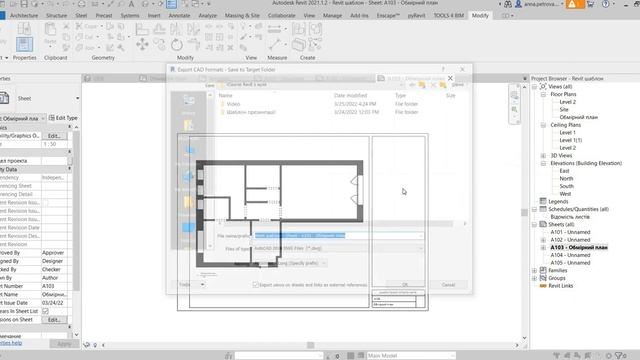Switch to the Massing & Site tab
Image resolution: width=640 pixels, height=360 pixels.
click(242, 16)
